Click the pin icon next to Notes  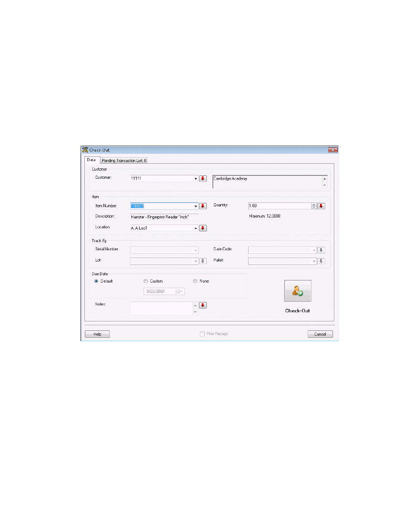coord(203,305)
